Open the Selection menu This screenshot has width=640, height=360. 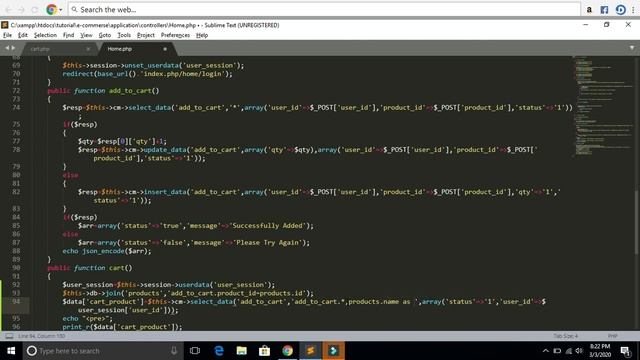click(45, 35)
